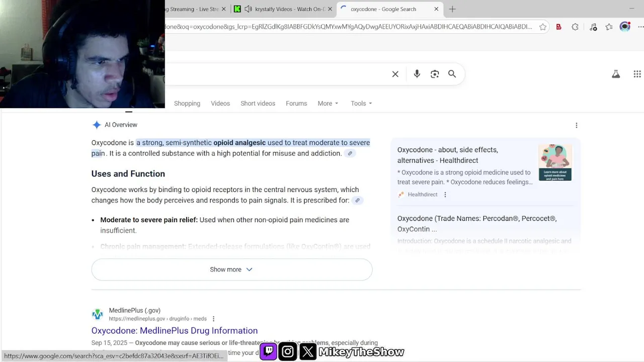
Task: Expand AI Overview with Show more
Action: pyautogui.click(x=232, y=269)
